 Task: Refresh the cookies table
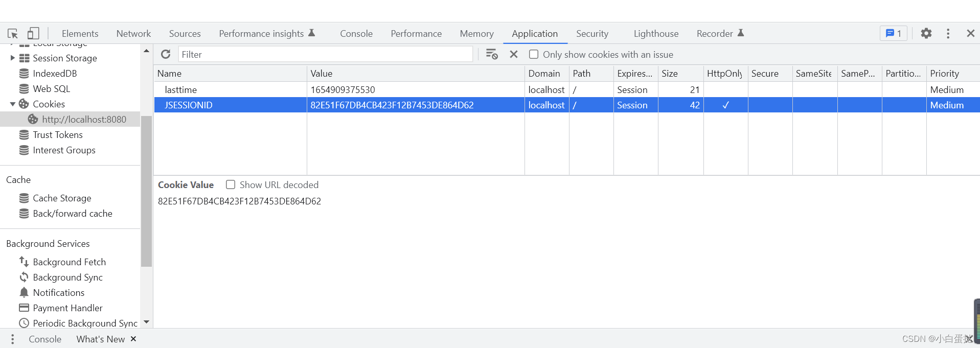[x=166, y=54]
